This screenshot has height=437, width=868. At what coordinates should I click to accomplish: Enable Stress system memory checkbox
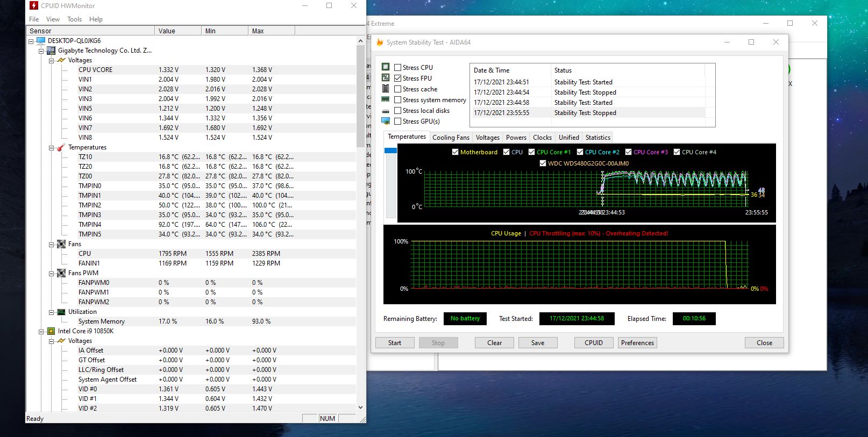[398, 100]
